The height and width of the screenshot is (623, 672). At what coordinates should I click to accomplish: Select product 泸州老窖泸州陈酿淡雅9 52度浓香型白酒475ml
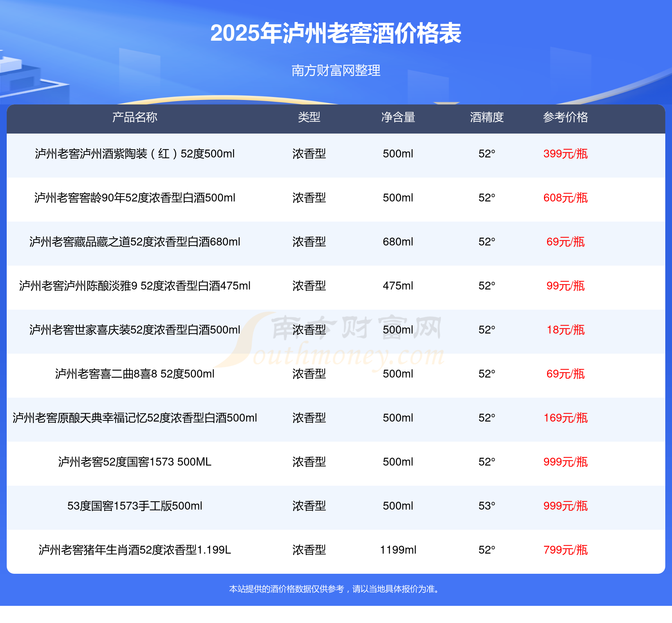tap(135, 286)
